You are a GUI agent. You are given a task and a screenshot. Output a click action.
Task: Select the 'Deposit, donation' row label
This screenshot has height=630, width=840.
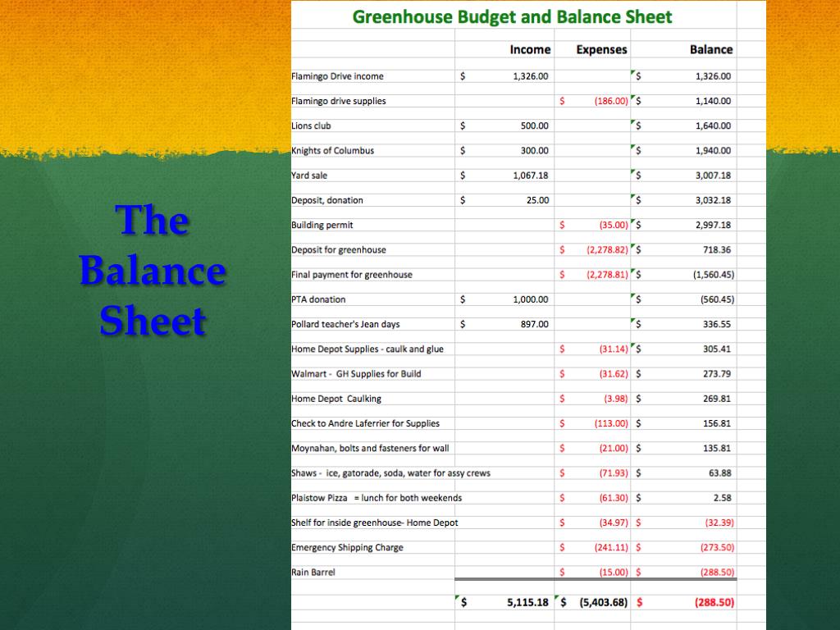coord(327,200)
